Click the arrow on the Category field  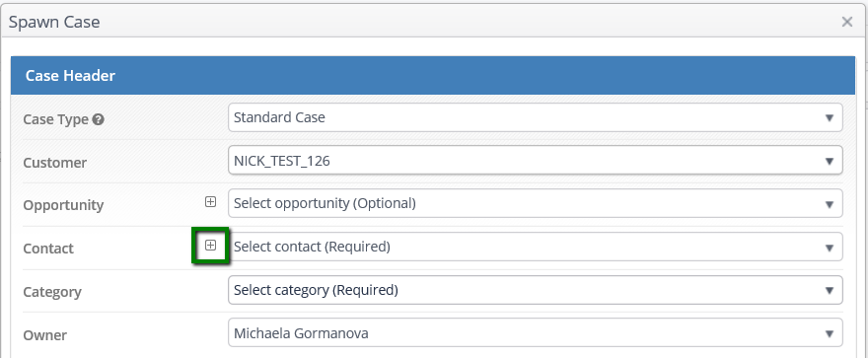pyautogui.click(x=830, y=291)
